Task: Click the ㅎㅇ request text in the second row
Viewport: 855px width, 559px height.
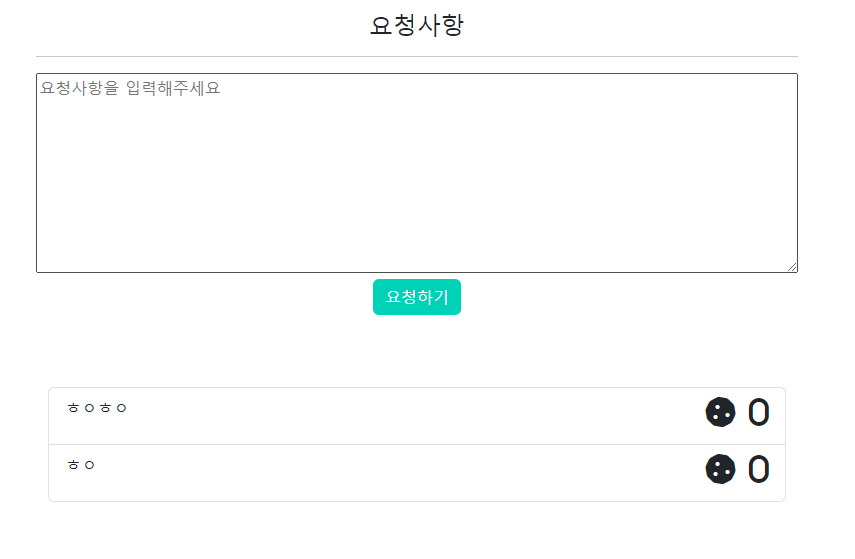Action: [81, 465]
